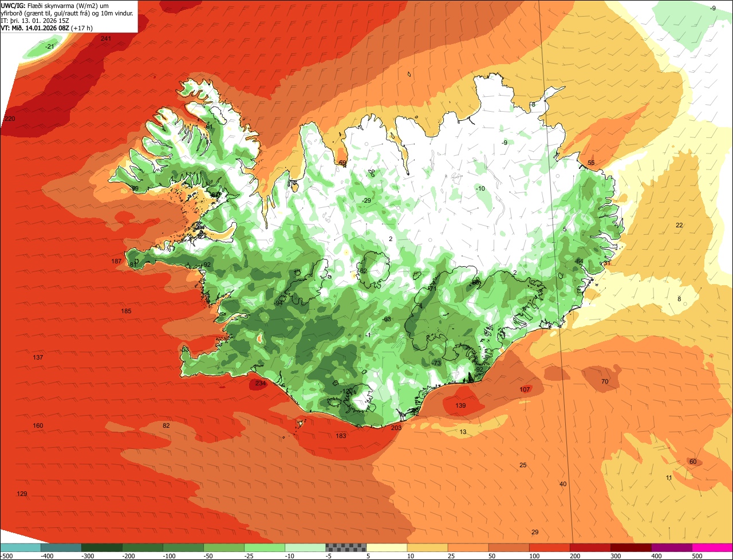Pick the light orange 25 to 50 legend swatch
733x560 pixels.
click(468, 547)
